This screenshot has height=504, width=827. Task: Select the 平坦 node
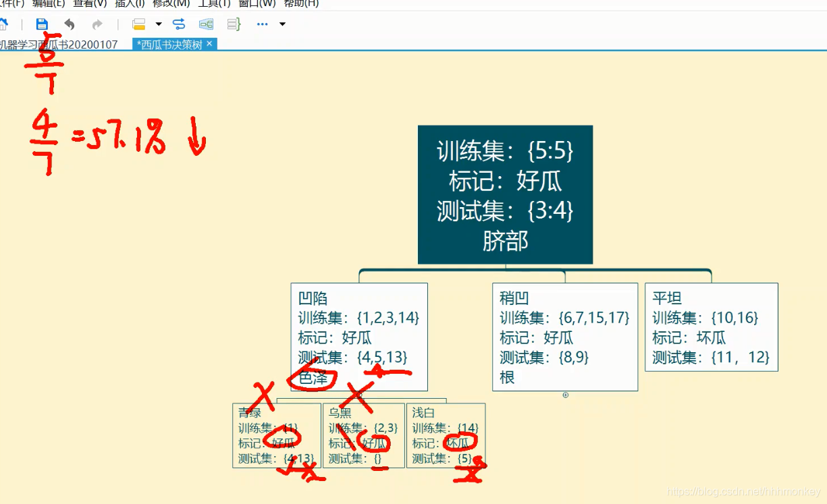click(x=711, y=327)
